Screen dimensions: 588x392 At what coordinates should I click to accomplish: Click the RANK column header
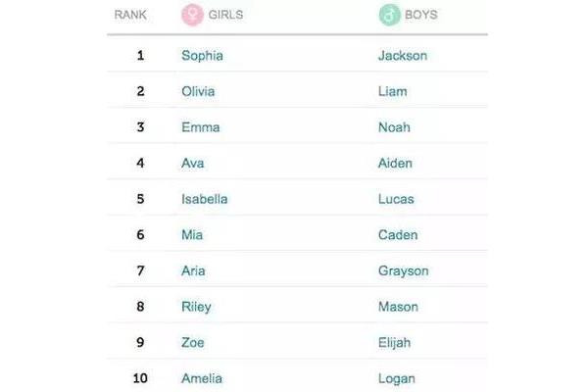130,15
